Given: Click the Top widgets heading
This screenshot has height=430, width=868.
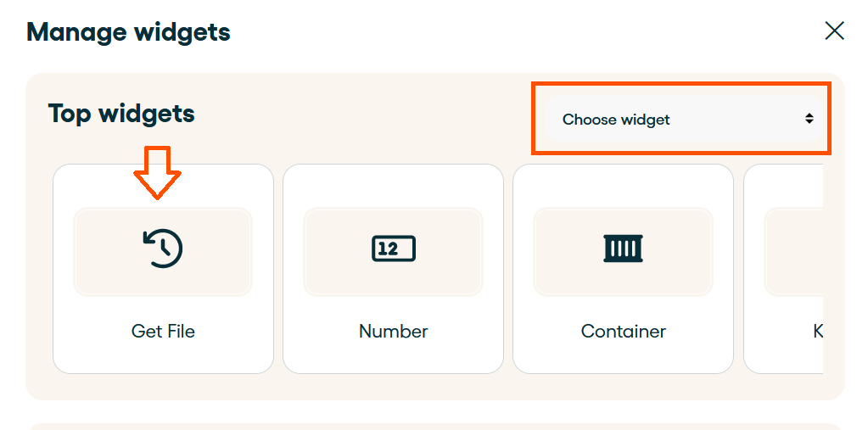Looking at the screenshot, I should point(122,114).
